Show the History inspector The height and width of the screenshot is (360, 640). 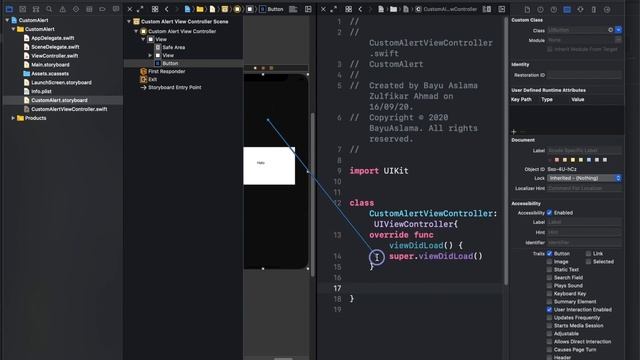[x=540, y=9]
